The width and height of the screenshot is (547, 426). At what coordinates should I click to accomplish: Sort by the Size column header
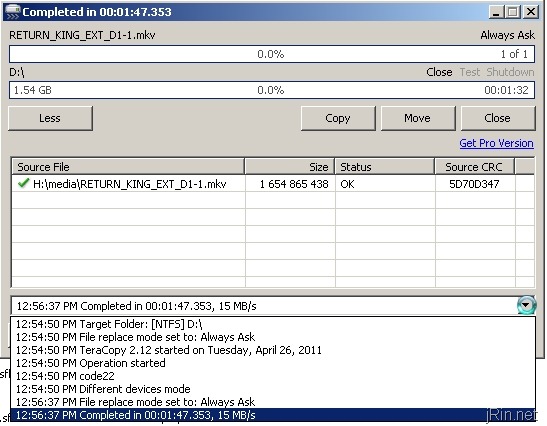pyautogui.click(x=290, y=167)
